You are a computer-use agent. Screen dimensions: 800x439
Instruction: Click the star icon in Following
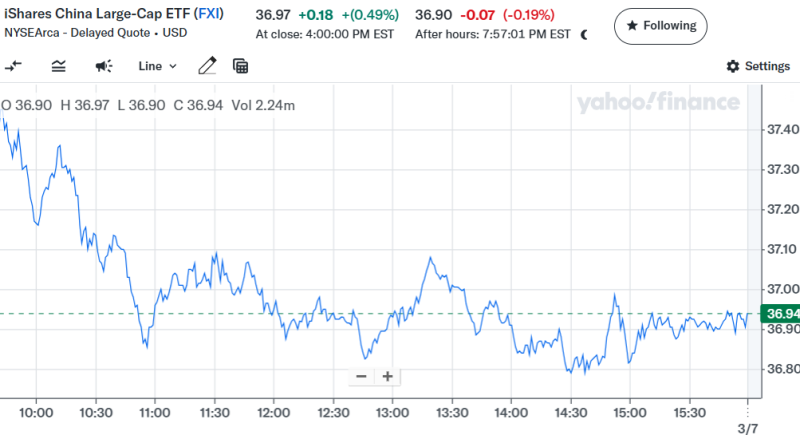(x=632, y=26)
